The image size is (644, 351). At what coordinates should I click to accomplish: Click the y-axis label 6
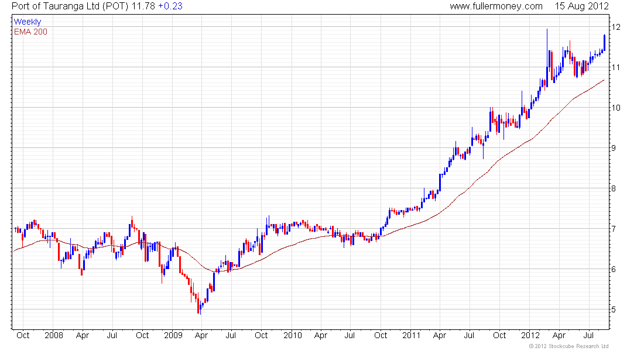pos(614,269)
